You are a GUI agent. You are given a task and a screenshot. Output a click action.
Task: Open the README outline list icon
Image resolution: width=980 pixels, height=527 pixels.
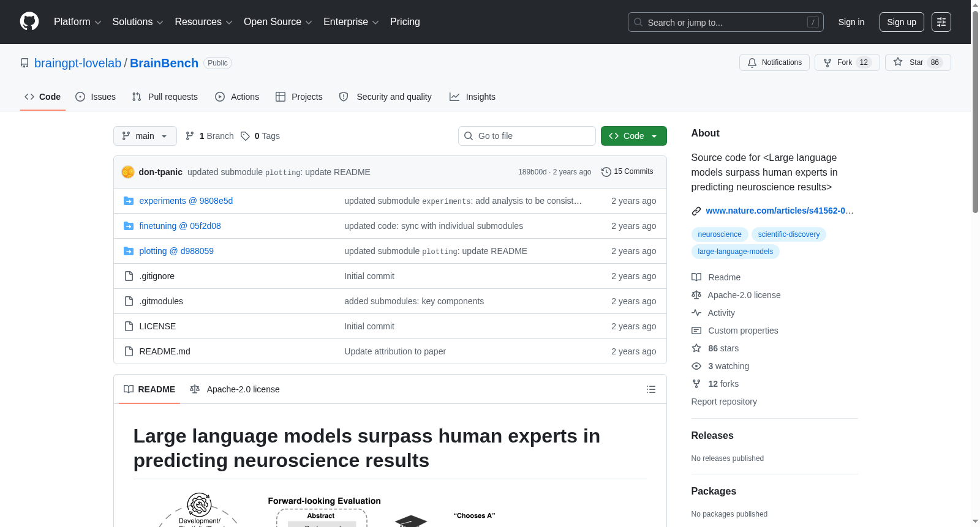pyautogui.click(x=651, y=389)
